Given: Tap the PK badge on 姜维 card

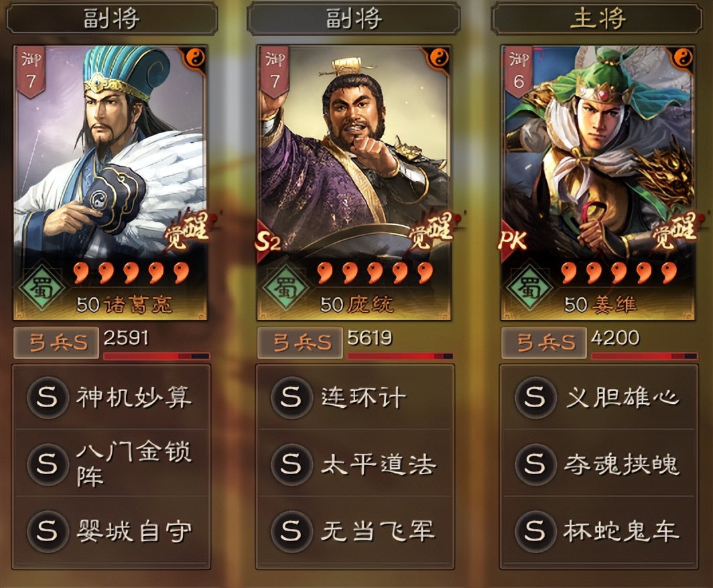Looking at the screenshot, I should click(513, 241).
